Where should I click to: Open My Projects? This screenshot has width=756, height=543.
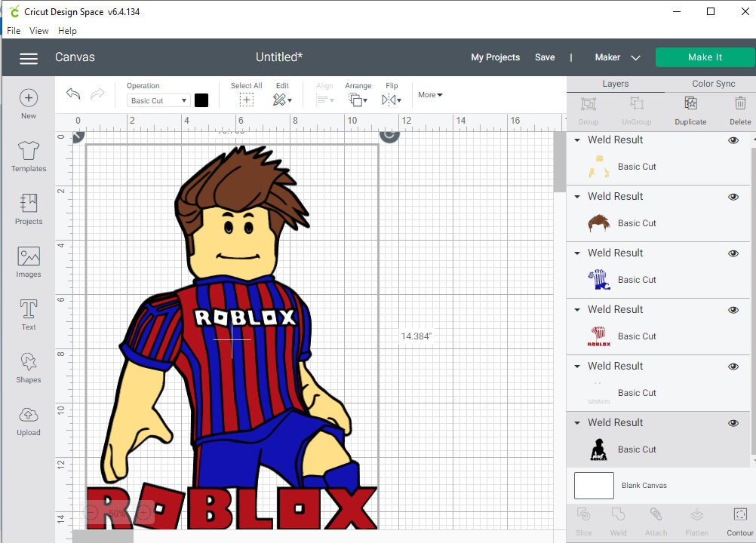point(495,57)
